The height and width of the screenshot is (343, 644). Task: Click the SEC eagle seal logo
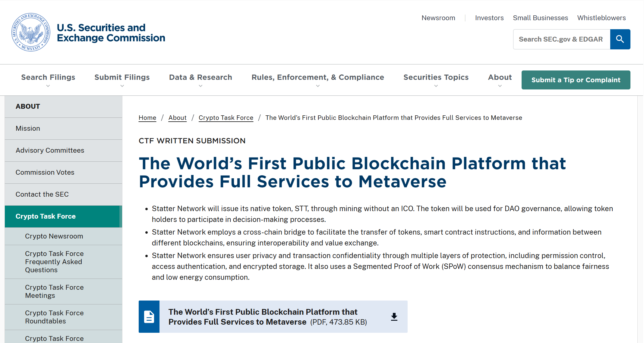point(31,32)
